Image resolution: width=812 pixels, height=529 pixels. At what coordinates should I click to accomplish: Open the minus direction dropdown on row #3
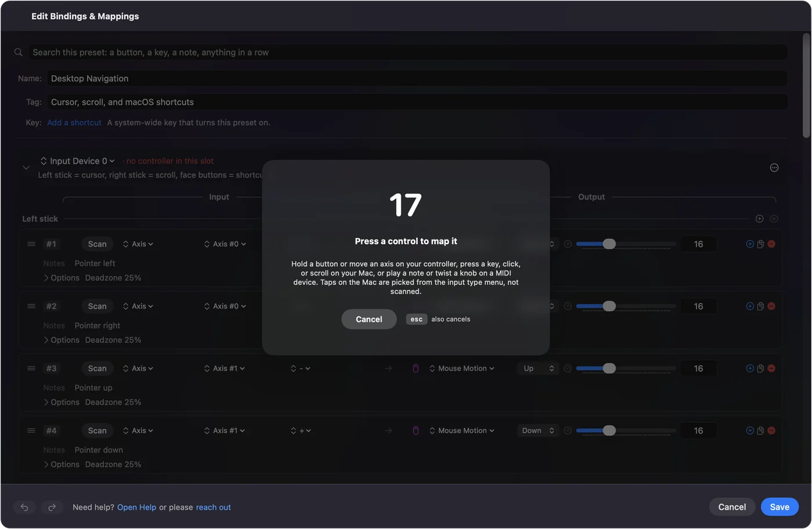(300, 368)
